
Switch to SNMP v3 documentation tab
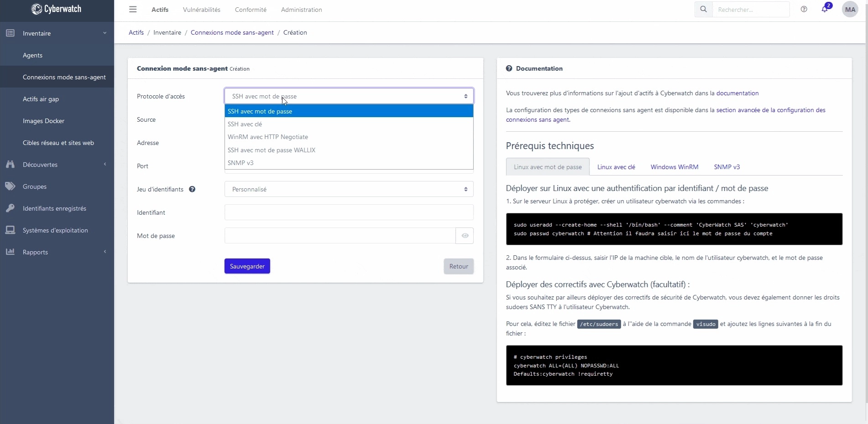727,167
